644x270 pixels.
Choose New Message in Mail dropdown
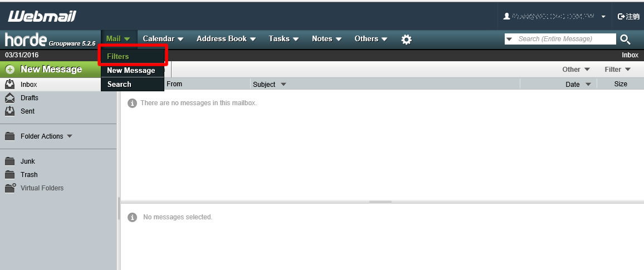coord(131,71)
